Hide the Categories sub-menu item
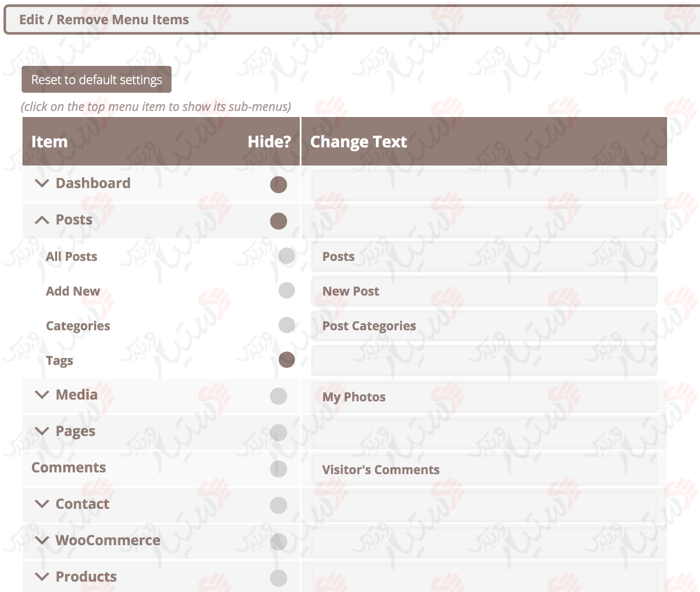This screenshot has width=700, height=592. (287, 325)
